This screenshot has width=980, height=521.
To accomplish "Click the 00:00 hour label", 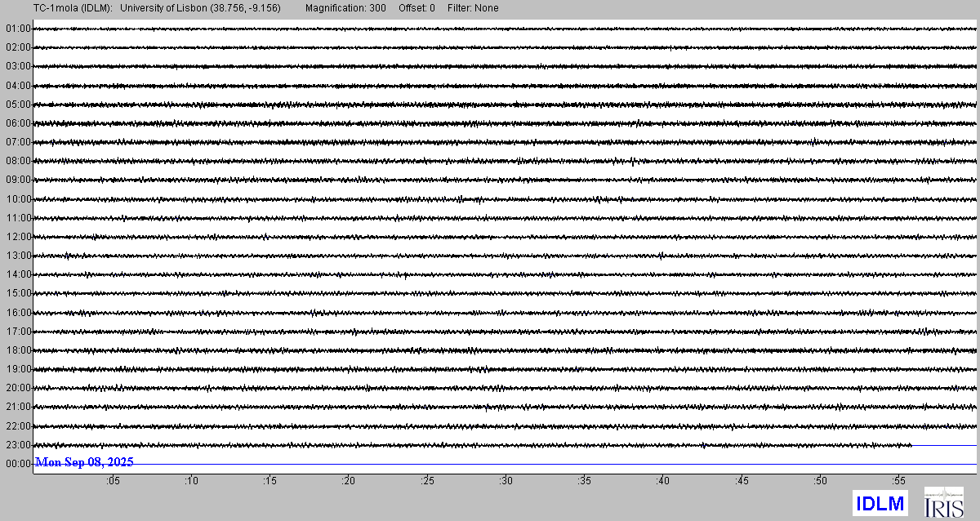I will pos(18,464).
